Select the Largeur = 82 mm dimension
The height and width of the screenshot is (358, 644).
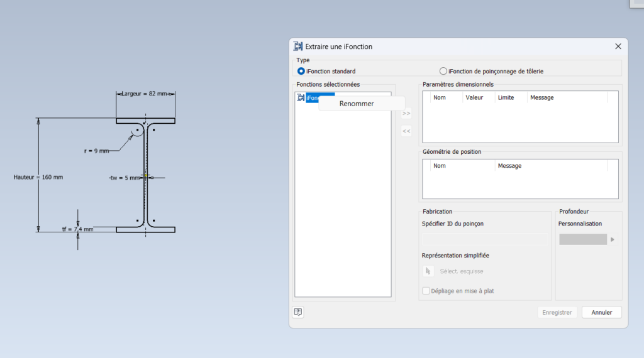[x=145, y=94]
